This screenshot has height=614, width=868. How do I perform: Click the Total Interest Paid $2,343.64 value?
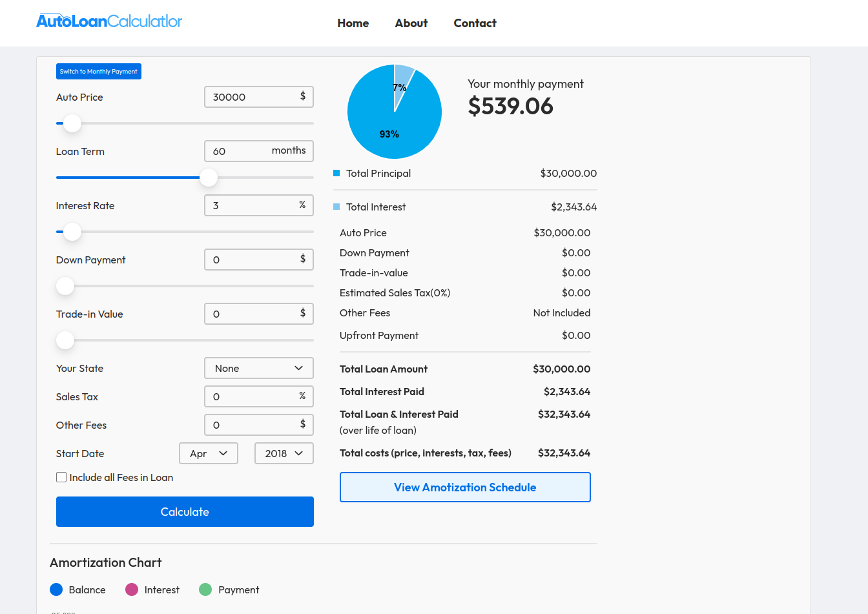click(567, 392)
